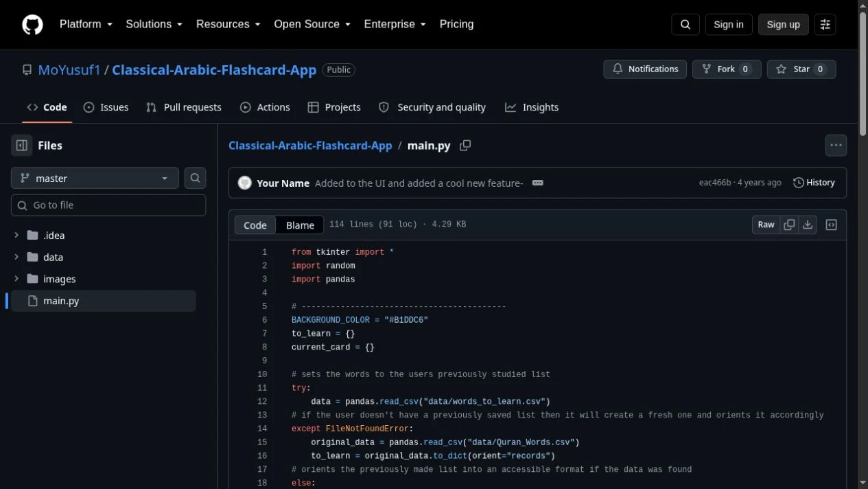Open the Enterprise dropdown menu
The height and width of the screenshot is (489, 868).
[x=395, y=24]
